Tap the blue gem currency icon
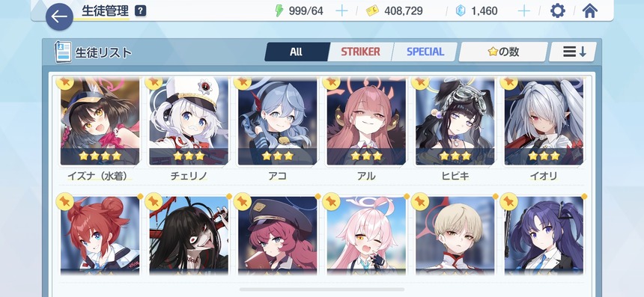This screenshot has width=644, height=297. [461, 11]
